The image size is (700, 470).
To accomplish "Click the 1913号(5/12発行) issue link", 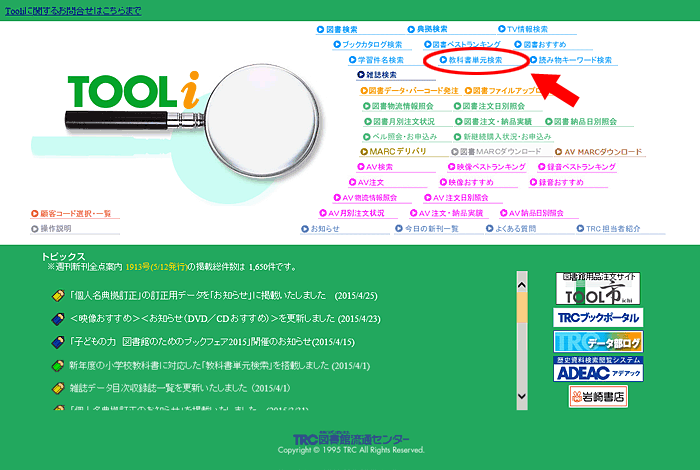I will [x=156, y=267].
